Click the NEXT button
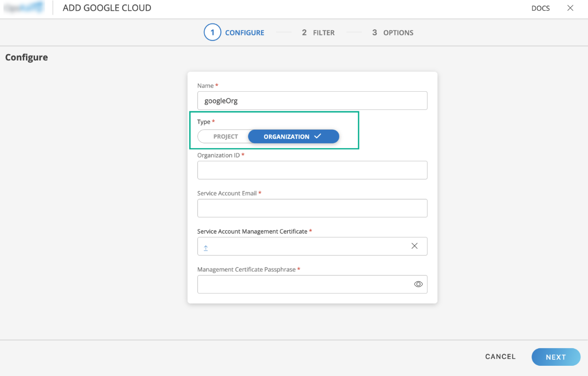The width and height of the screenshot is (588, 376). [x=556, y=357]
